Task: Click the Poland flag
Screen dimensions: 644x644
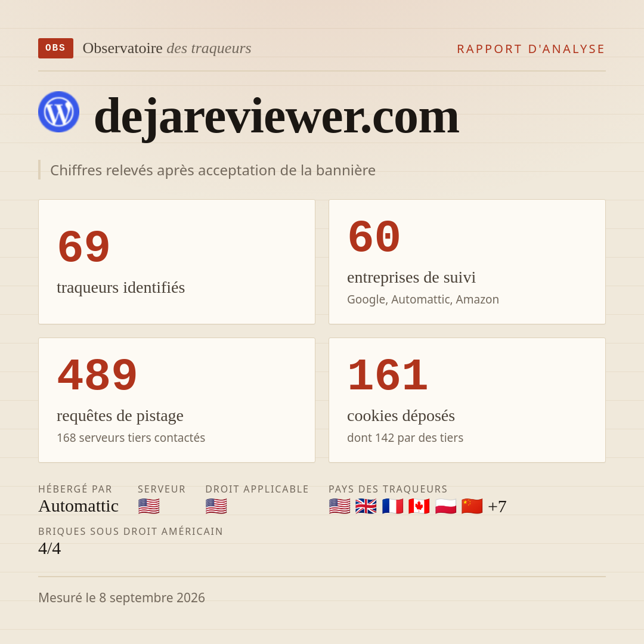Action: [x=445, y=506]
